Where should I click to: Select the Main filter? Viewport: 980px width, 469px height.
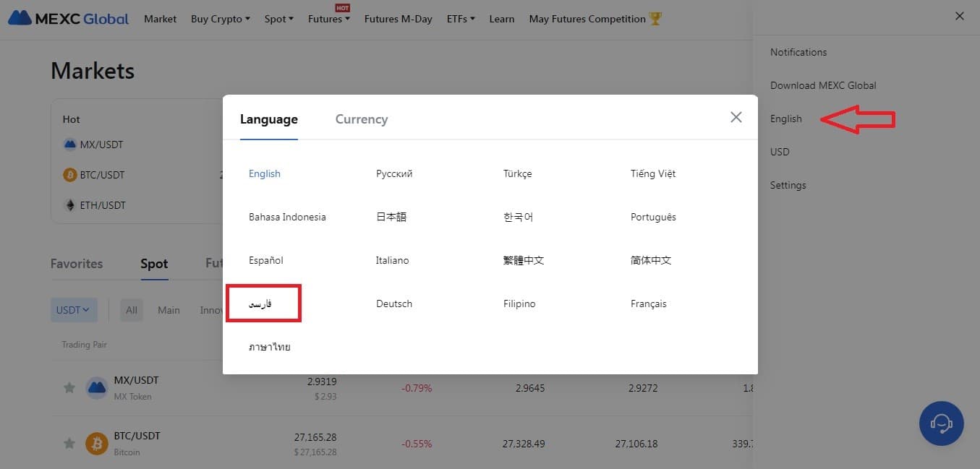[x=169, y=310]
